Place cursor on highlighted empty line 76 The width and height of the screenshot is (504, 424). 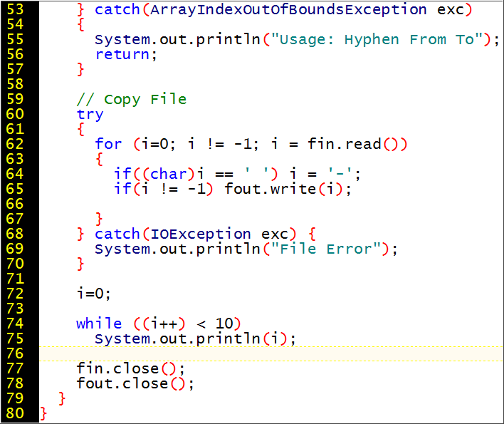(x=271, y=354)
